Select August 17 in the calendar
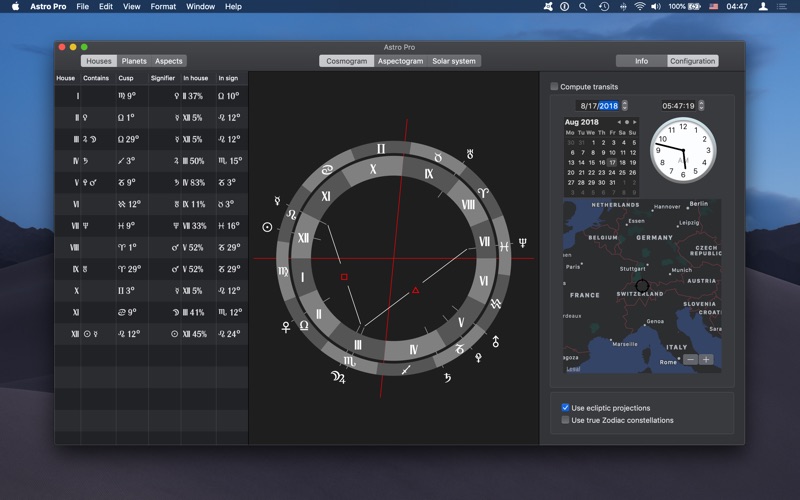Viewport: 800px width, 500px height. coord(612,162)
